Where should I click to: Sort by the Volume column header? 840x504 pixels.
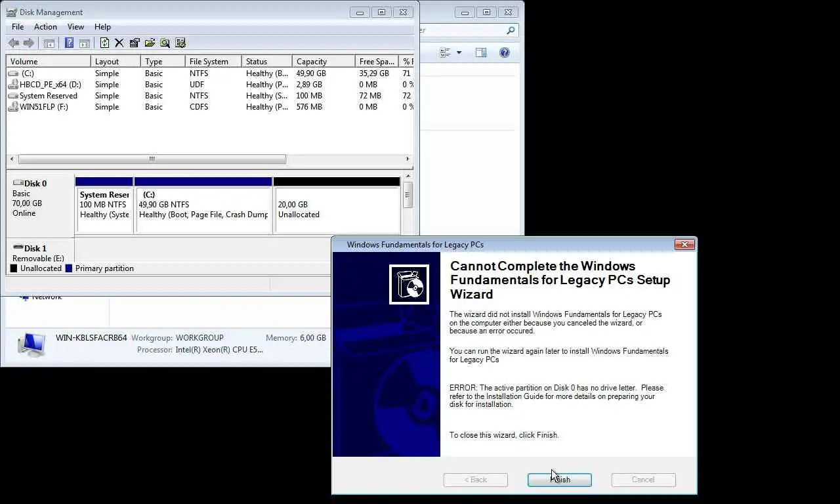tap(49, 61)
